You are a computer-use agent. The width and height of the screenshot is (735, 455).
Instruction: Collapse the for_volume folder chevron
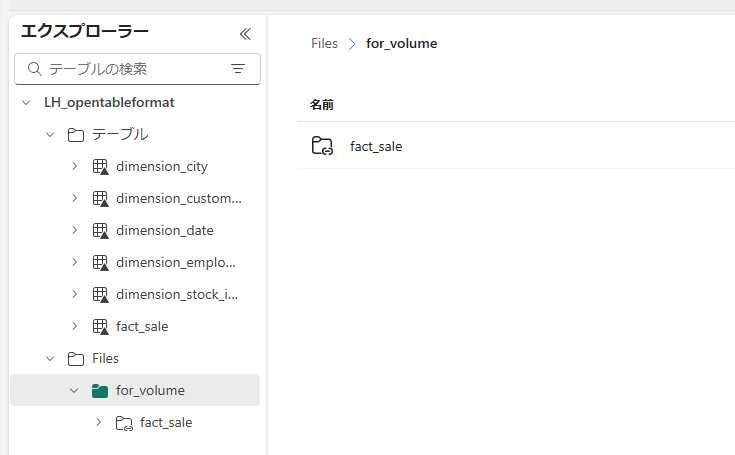[x=74, y=390]
